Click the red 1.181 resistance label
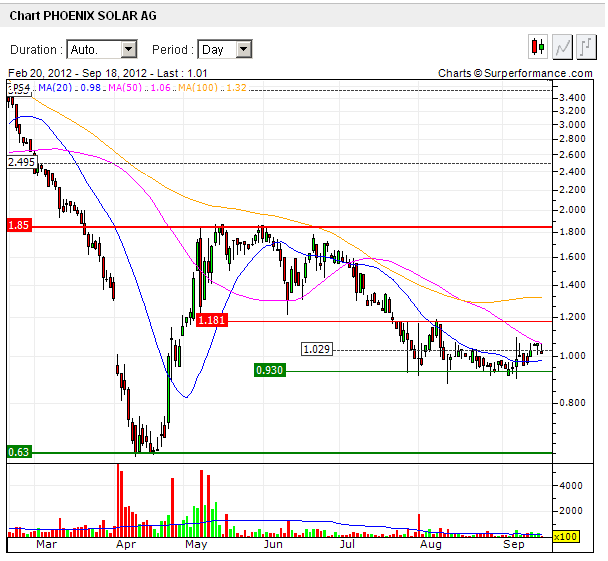 [212, 320]
